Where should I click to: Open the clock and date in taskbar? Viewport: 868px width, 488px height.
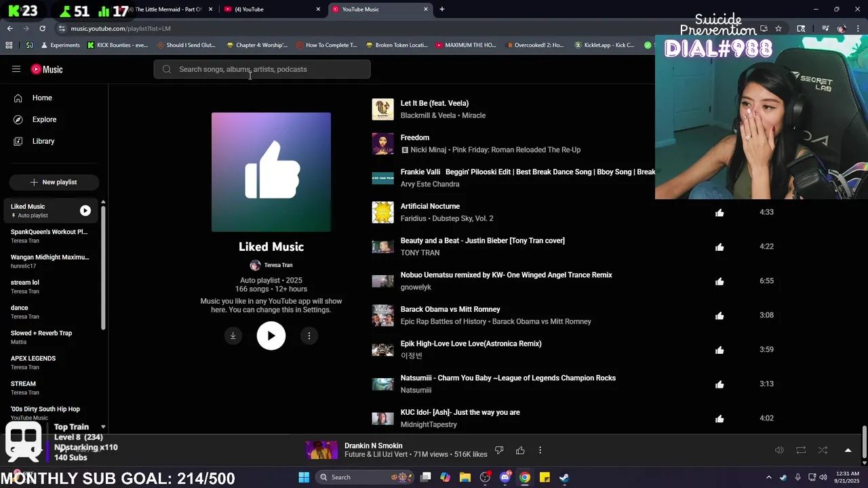pos(848,477)
